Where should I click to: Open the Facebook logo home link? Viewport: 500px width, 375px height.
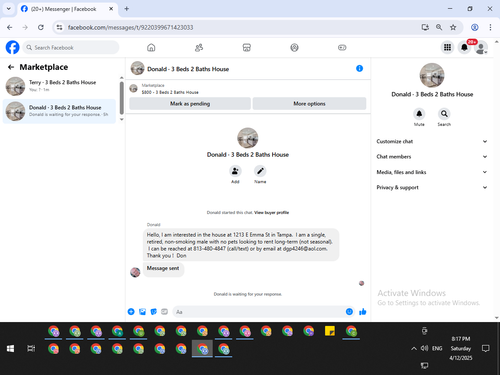[x=12, y=47]
